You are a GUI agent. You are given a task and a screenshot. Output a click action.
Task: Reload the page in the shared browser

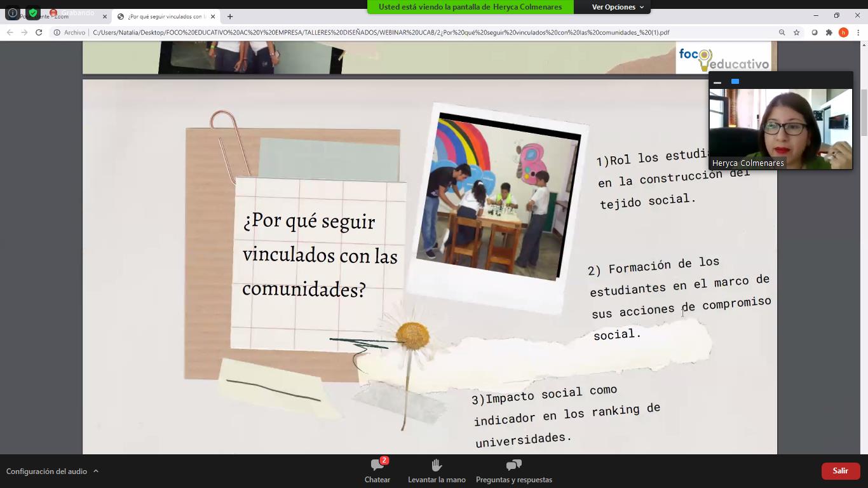click(x=39, y=32)
